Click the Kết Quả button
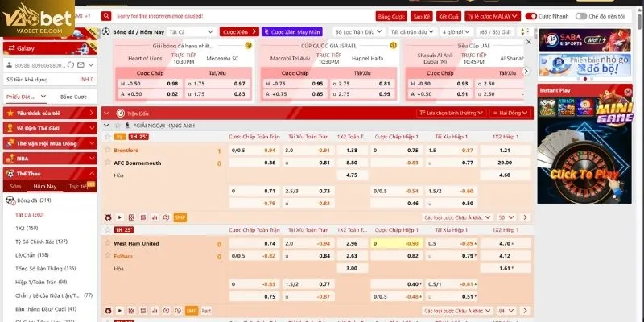 pos(448,16)
